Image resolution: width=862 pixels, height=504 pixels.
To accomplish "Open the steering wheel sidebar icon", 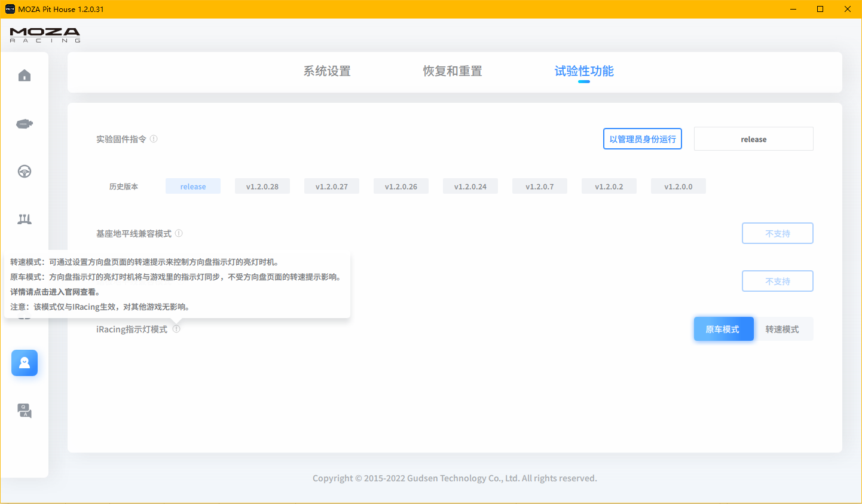I will [25, 172].
